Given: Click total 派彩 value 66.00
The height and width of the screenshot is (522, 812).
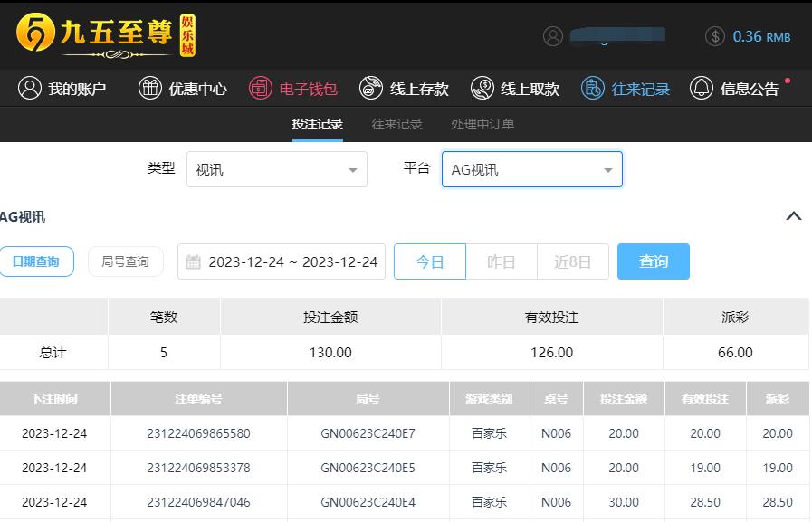Looking at the screenshot, I should tap(735, 353).
